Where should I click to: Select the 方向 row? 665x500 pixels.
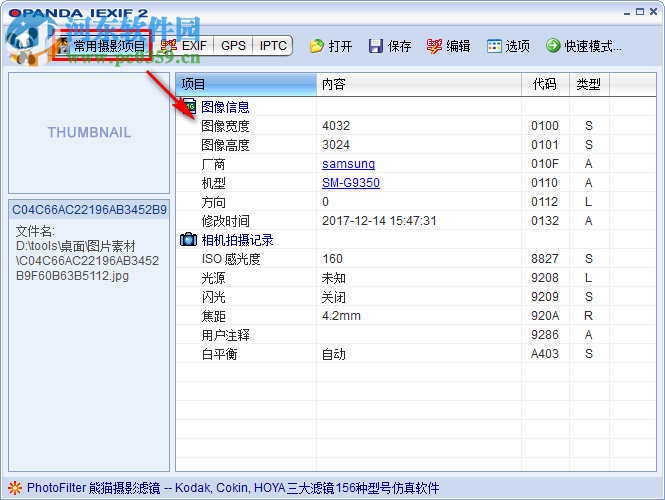click(x=416, y=202)
